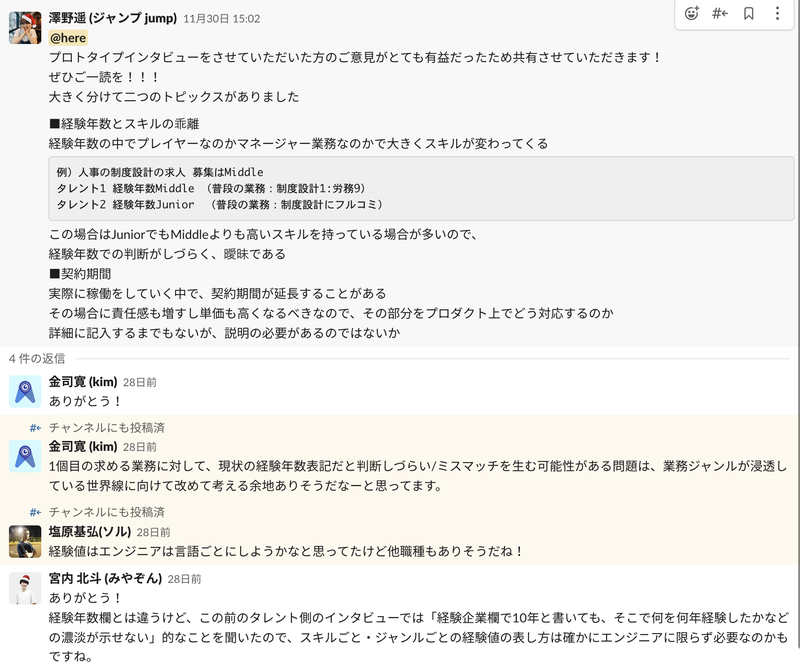Click the @here mention
This screenshot has height=670, width=800.
(69, 38)
